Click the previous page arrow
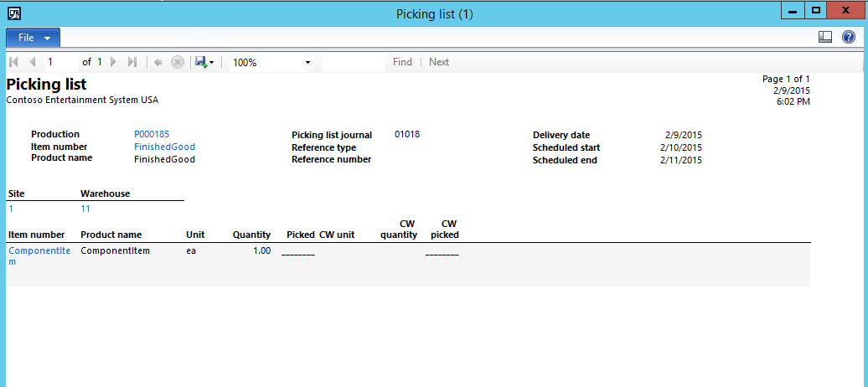The height and width of the screenshot is (387, 868). click(x=32, y=62)
